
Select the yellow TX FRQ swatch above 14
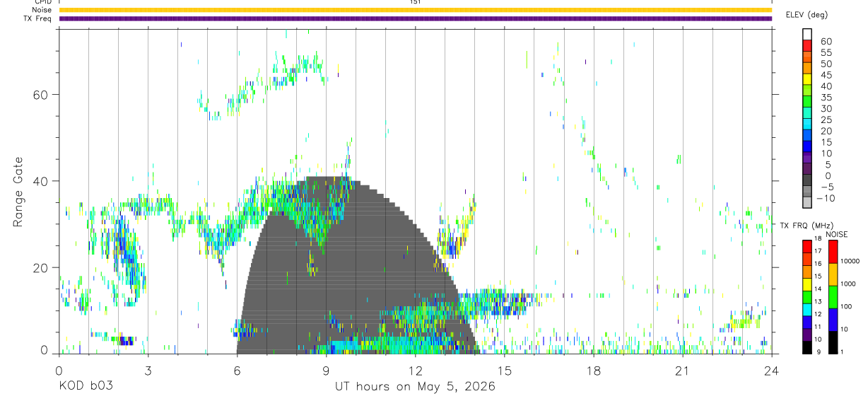807,284
